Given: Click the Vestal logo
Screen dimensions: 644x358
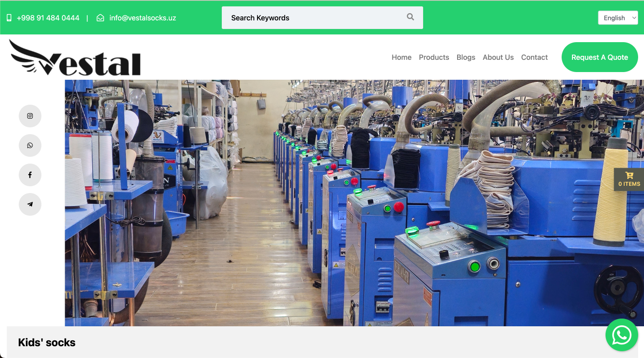Looking at the screenshot, I should [75, 58].
